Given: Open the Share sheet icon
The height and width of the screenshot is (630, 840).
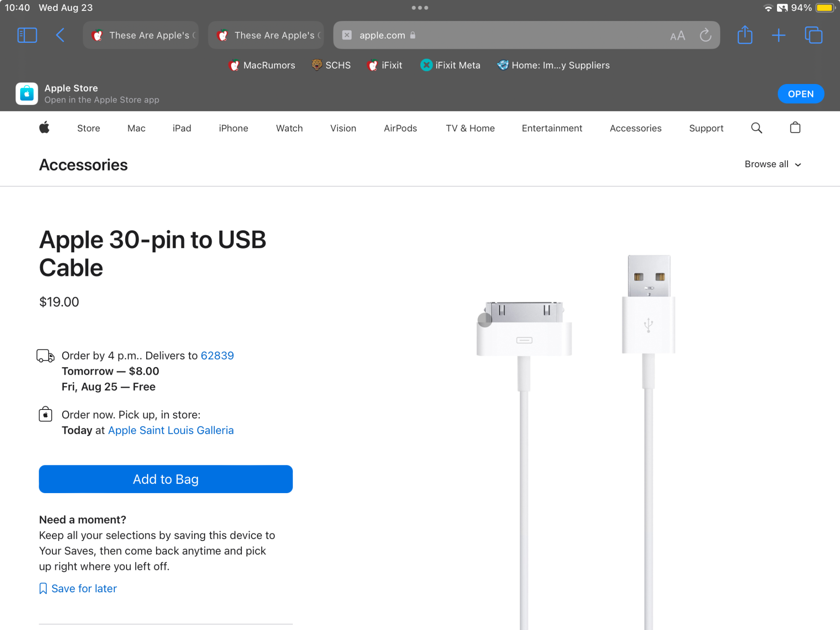Looking at the screenshot, I should pos(745,35).
